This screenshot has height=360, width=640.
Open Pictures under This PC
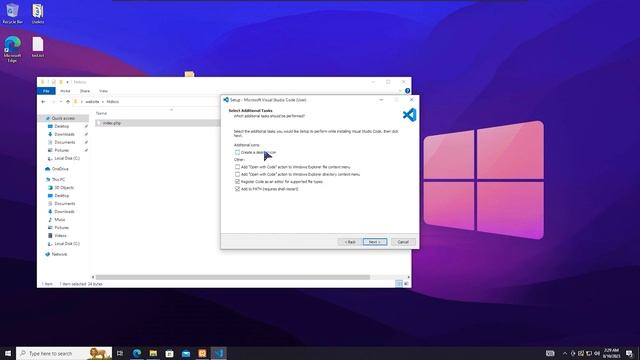pos(62,228)
